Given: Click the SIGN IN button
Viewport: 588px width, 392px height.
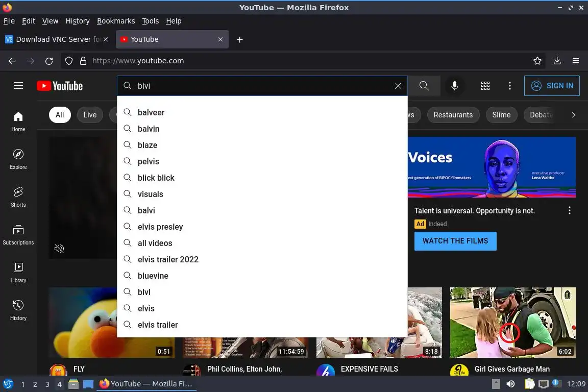Looking at the screenshot, I should 552,86.
